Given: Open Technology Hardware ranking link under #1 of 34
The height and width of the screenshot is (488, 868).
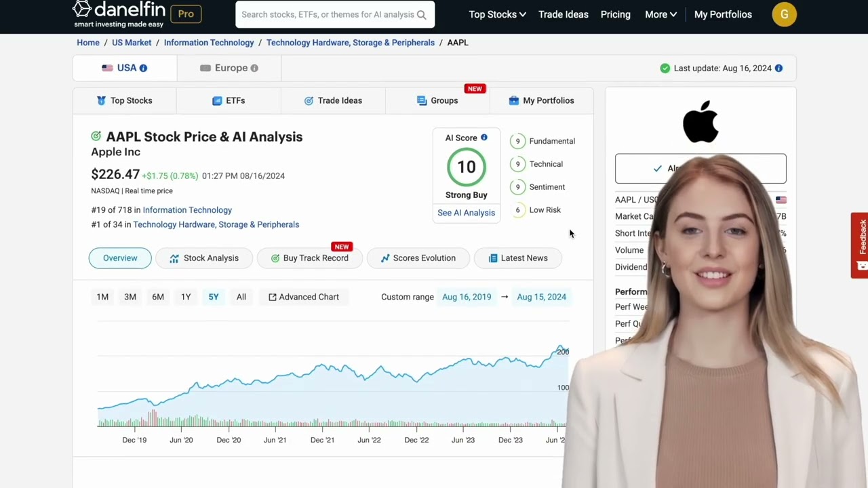Looking at the screenshot, I should [x=216, y=224].
